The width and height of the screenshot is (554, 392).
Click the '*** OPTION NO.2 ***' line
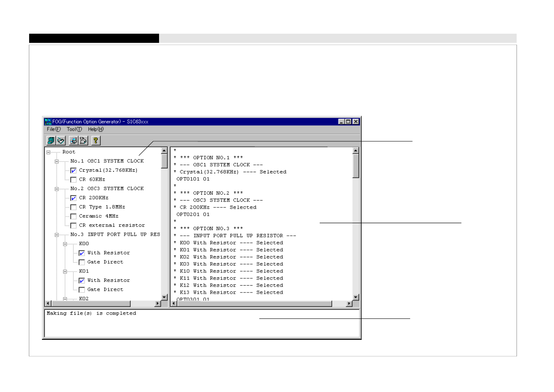point(208,193)
